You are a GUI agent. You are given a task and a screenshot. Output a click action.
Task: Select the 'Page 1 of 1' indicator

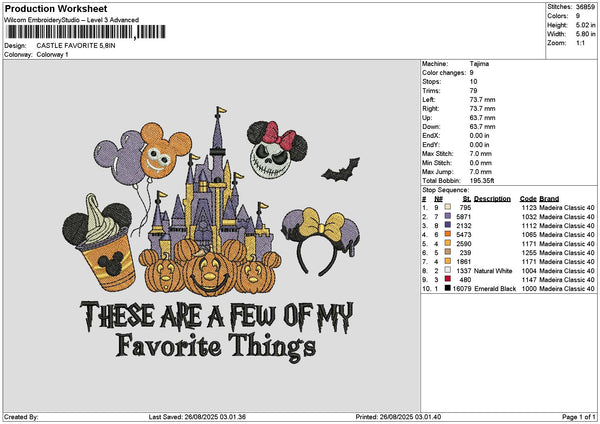[x=579, y=417]
